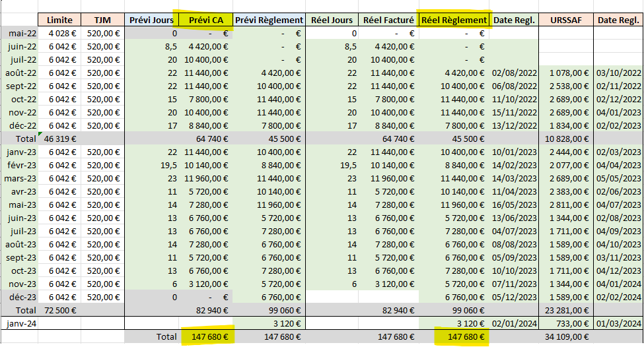The height and width of the screenshot is (347, 644).
Task: Click the URSSAF grand total 34 109,00 €
Action: point(566,336)
